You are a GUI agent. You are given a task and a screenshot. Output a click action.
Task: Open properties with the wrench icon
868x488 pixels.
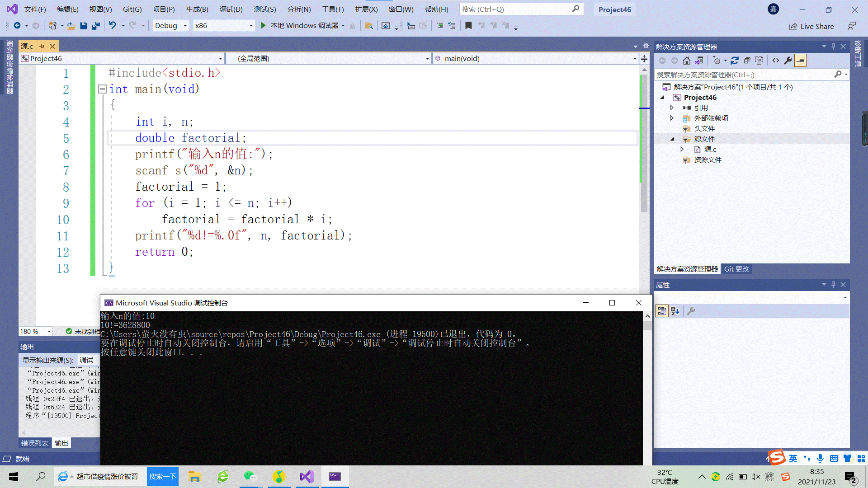[788, 61]
